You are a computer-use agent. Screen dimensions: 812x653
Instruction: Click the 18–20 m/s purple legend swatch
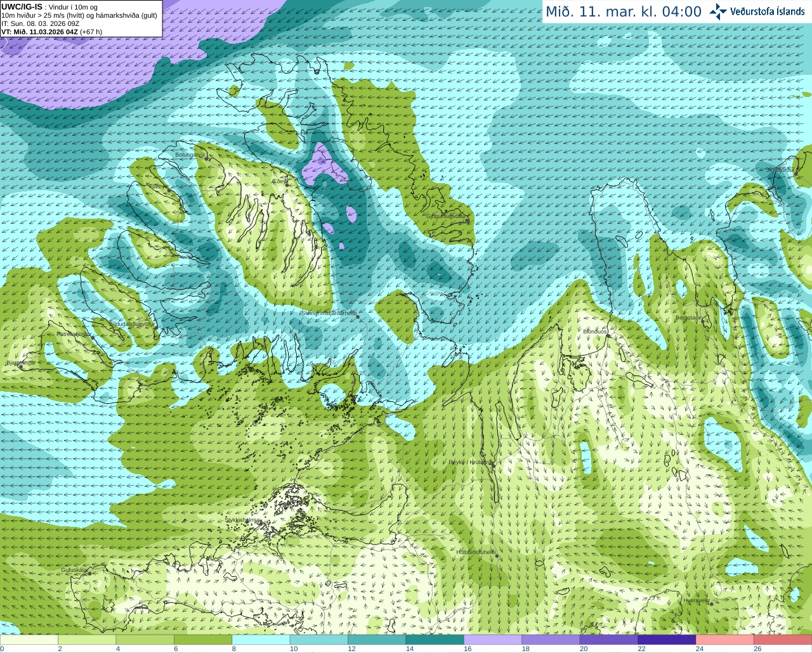pyautogui.click(x=551, y=640)
